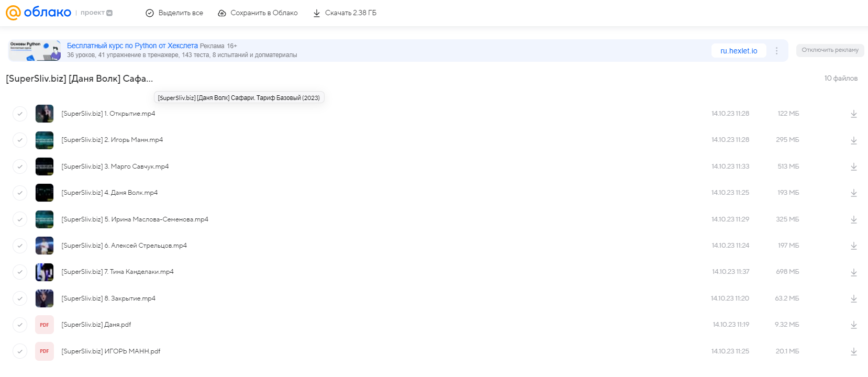Click the 698 МБ size value
The image size is (868, 377).
(x=787, y=272)
